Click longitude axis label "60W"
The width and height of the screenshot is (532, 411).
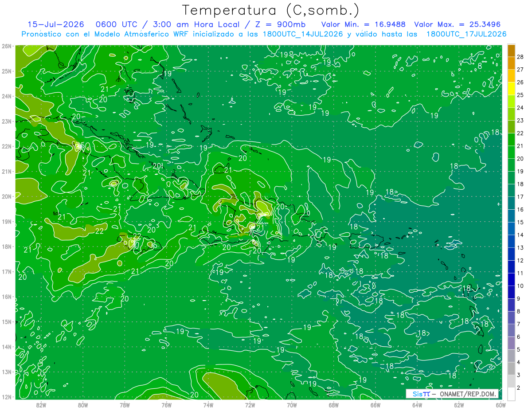point(501,404)
